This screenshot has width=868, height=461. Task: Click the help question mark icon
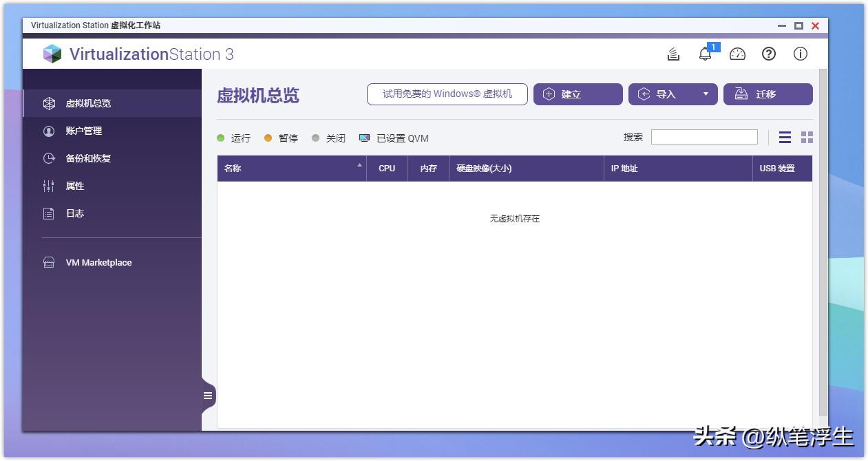pos(769,53)
